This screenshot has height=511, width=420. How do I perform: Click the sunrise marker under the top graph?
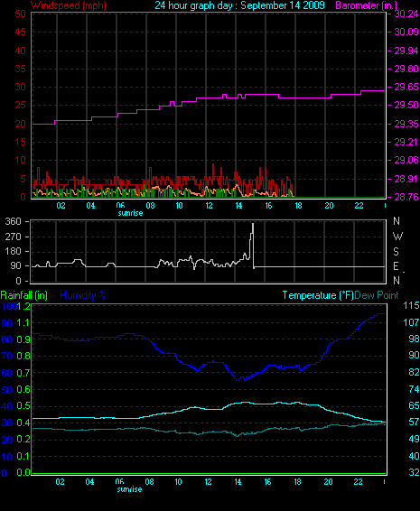pyautogui.click(x=130, y=213)
